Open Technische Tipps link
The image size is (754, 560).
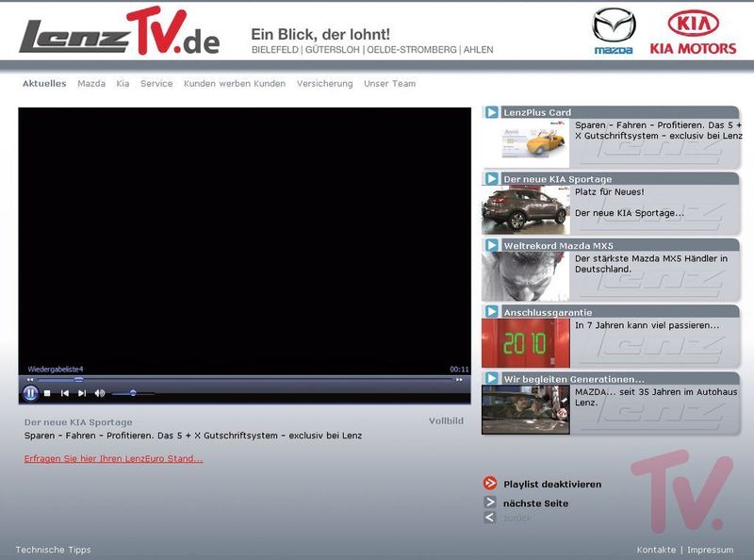[53, 550]
